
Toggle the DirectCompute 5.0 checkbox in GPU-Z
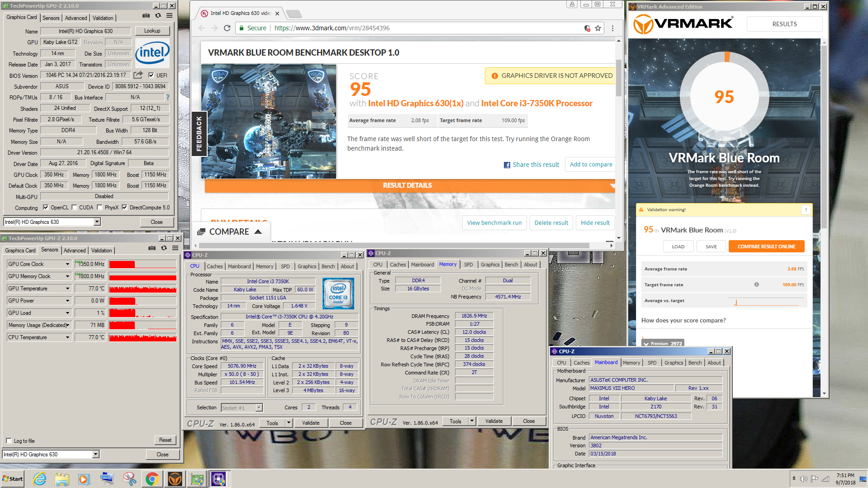[124, 208]
